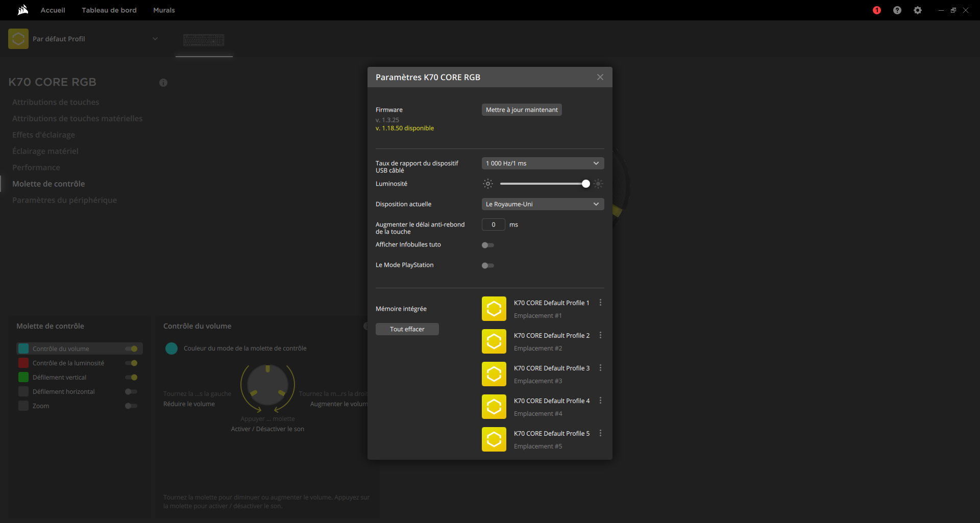The width and height of the screenshot is (980, 523).
Task: Click the Corsair sails logo icon
Action: click(x=23, y=10)
